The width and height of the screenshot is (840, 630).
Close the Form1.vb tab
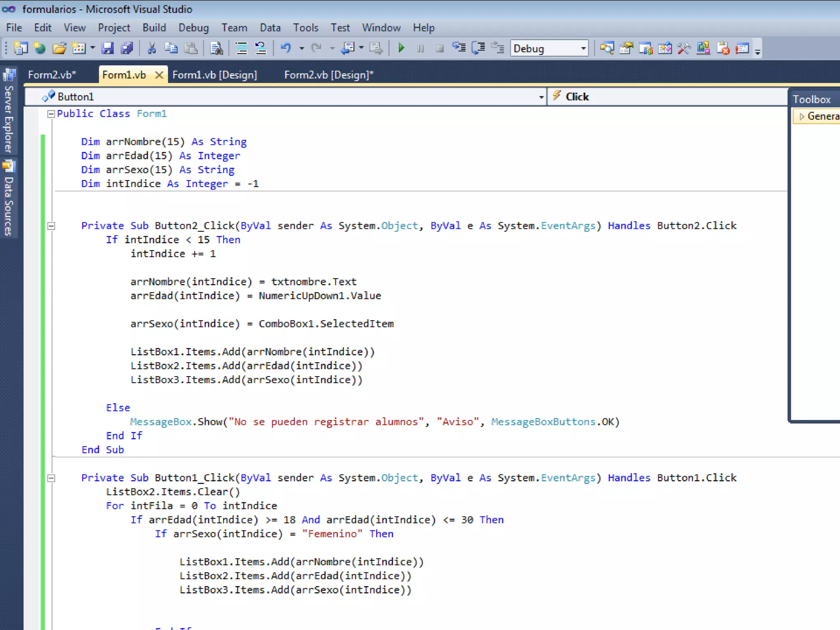coord(159,75)
